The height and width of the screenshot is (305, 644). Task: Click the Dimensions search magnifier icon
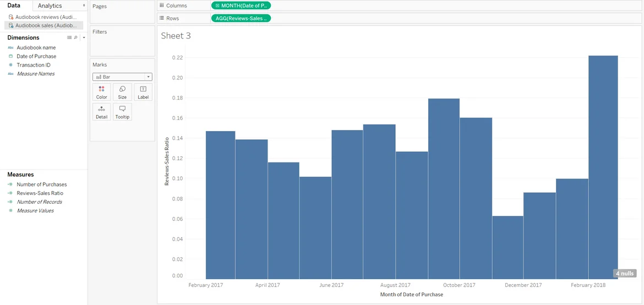point(75,37)
